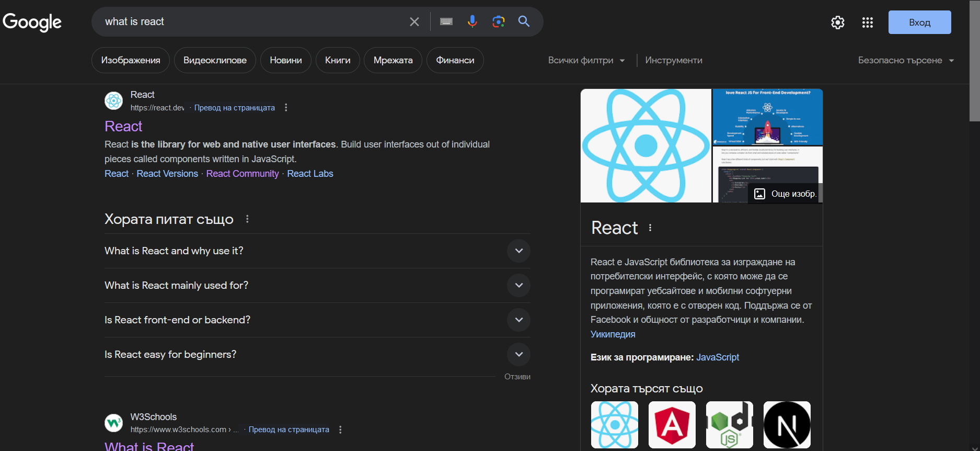
Task: Open the Уикипедия source link
Action: pyautogui.click(x=613, y=334)
